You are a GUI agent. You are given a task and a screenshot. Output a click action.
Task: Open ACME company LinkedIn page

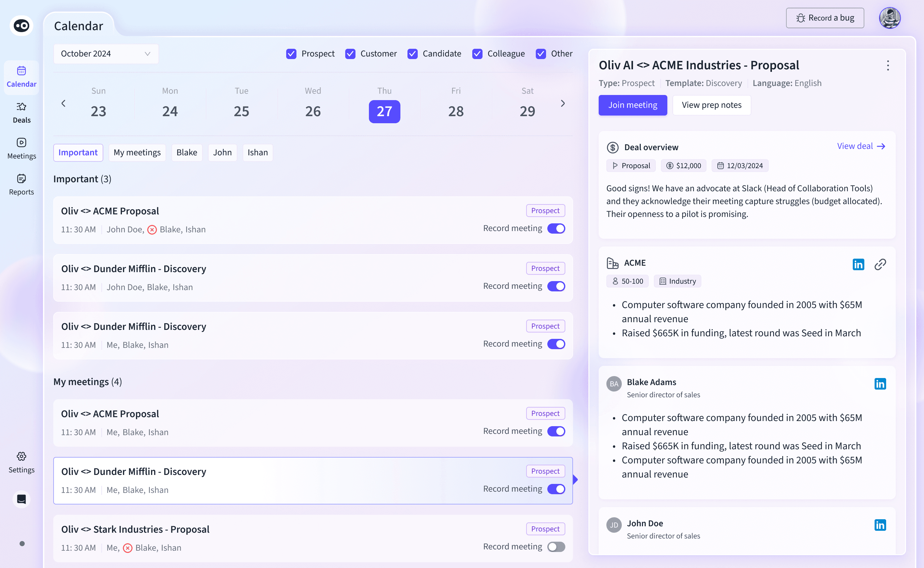point(858,264)
